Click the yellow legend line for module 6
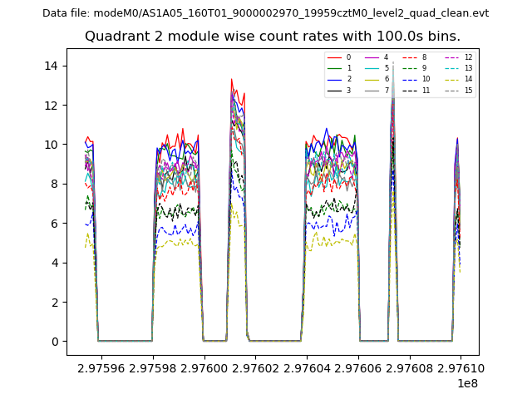Screen dimensions: 532x399 point(372,79)
